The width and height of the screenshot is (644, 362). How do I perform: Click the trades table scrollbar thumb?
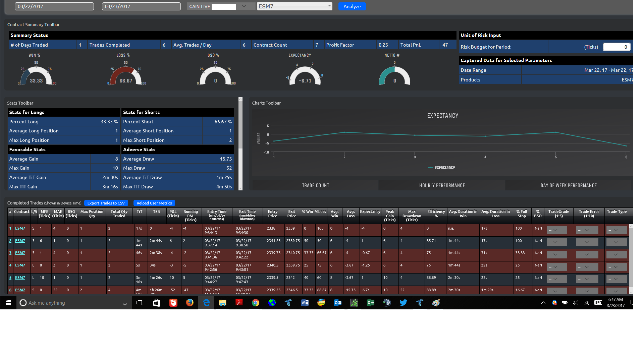[631, 257]
